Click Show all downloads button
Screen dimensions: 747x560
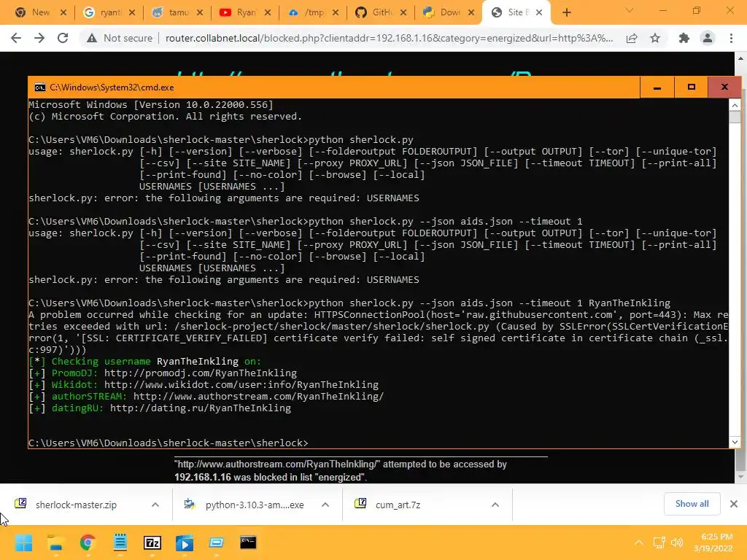pyautogui.click(x=692, y=504)
